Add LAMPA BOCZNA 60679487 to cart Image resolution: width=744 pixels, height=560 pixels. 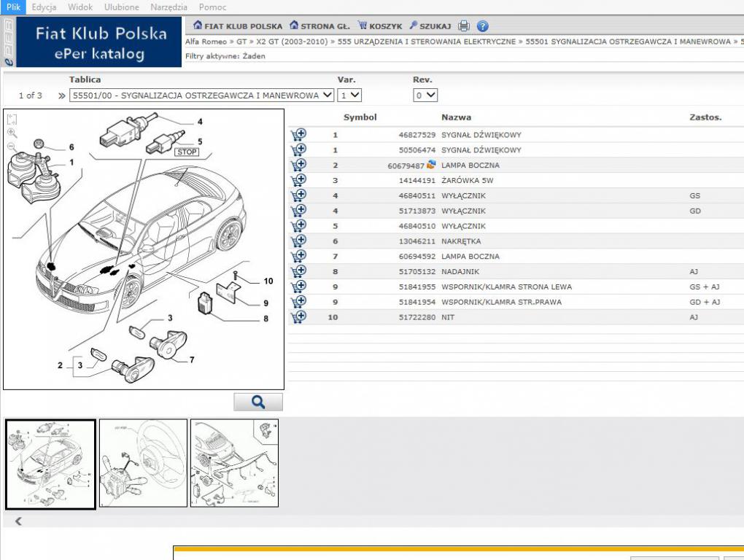(298, 165)
